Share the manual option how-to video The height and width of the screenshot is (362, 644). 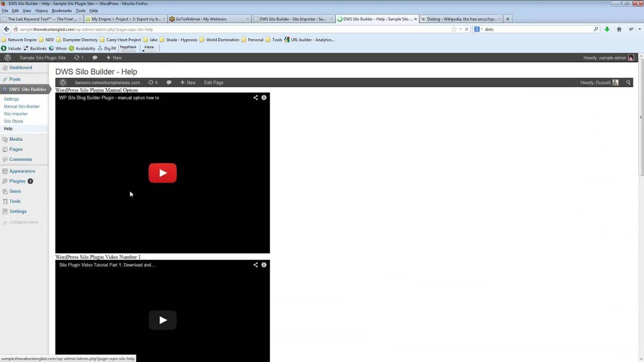[256, 98]
